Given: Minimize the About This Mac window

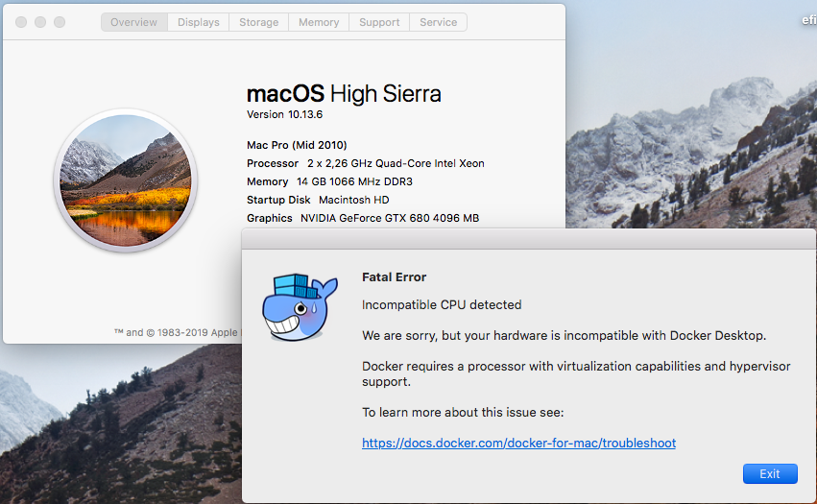Looking at the screenshot, I should 40,22.
